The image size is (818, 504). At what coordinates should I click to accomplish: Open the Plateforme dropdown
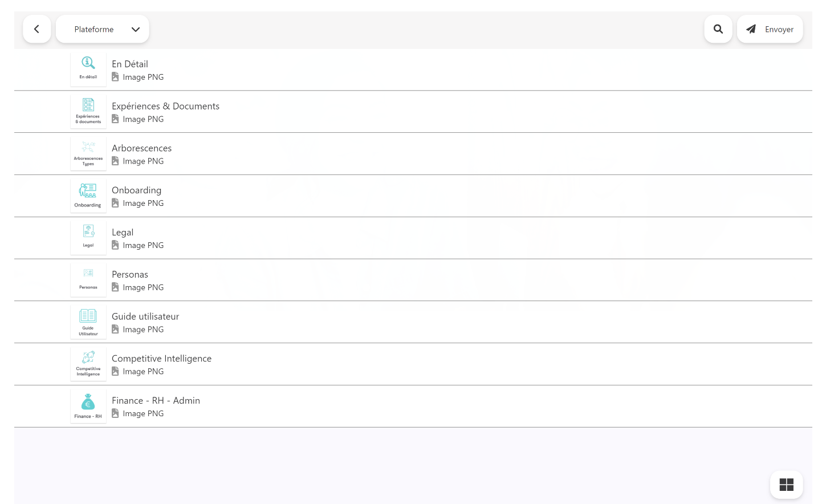pos(103,29)
